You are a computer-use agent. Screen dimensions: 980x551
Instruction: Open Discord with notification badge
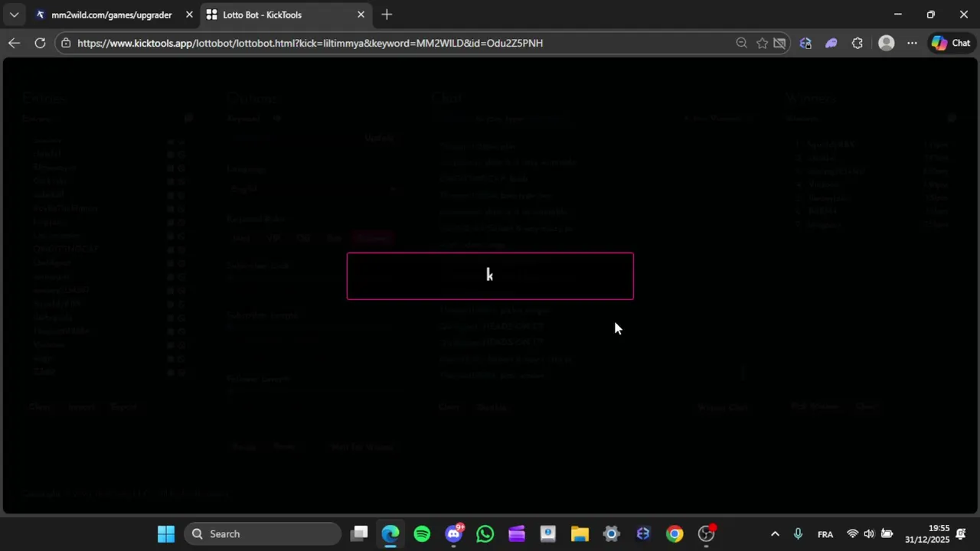pyautogui.click(x=454, y=533)
